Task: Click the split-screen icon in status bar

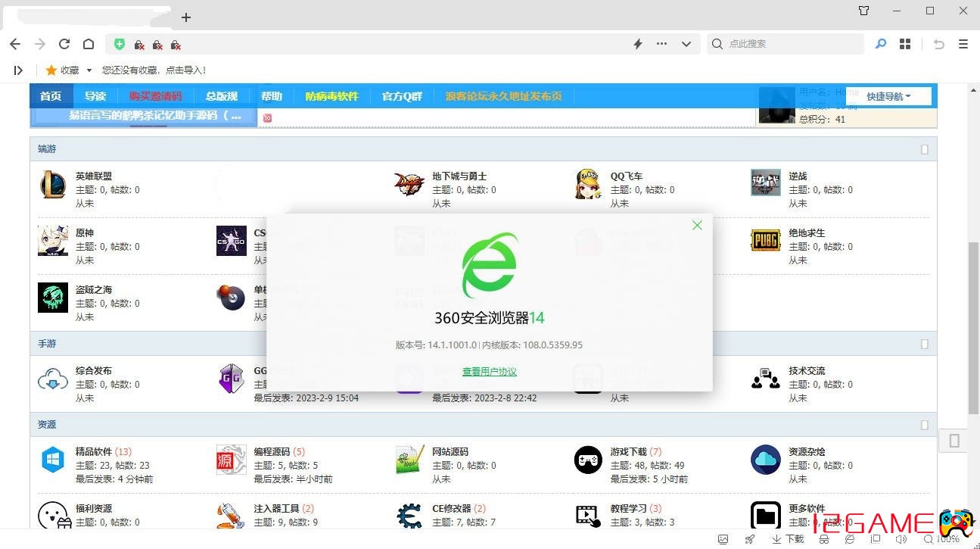Action: pyautogui.click(x=876, y=539)
